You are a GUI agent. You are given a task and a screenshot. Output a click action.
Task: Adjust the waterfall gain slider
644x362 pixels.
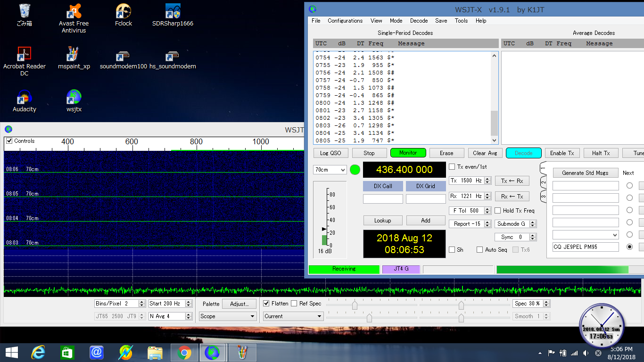[x=355, y=305]
